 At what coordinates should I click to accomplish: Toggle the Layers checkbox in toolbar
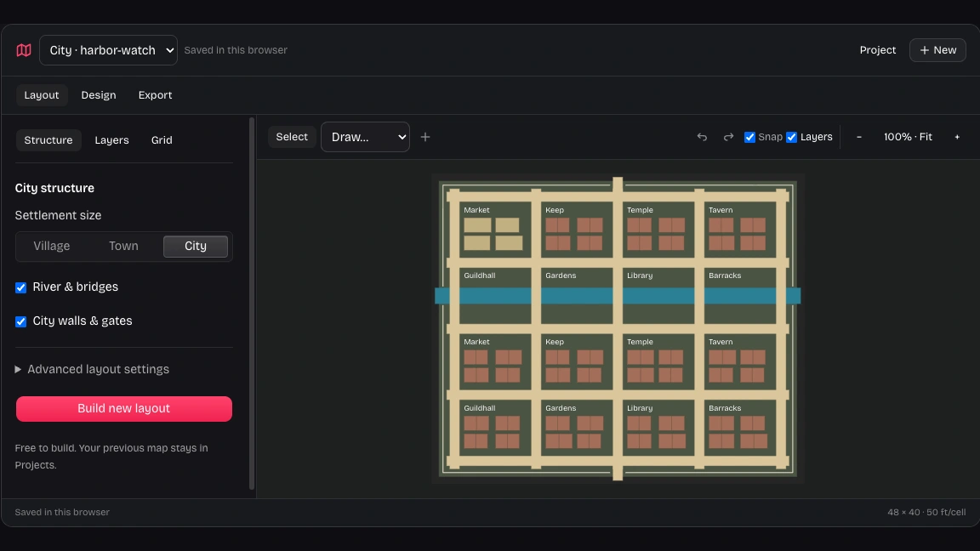coord(792,137)
